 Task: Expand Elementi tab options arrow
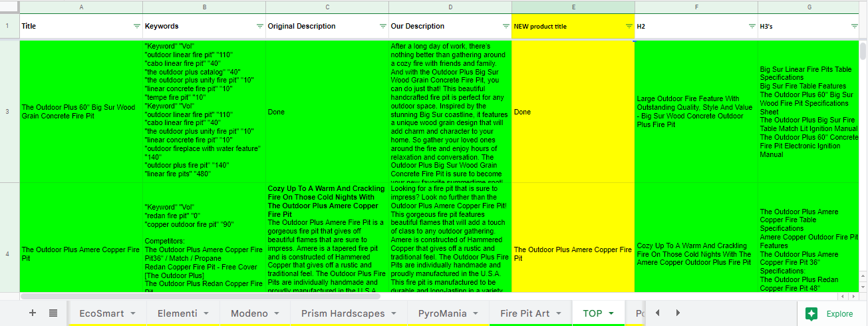coord(206,314)
